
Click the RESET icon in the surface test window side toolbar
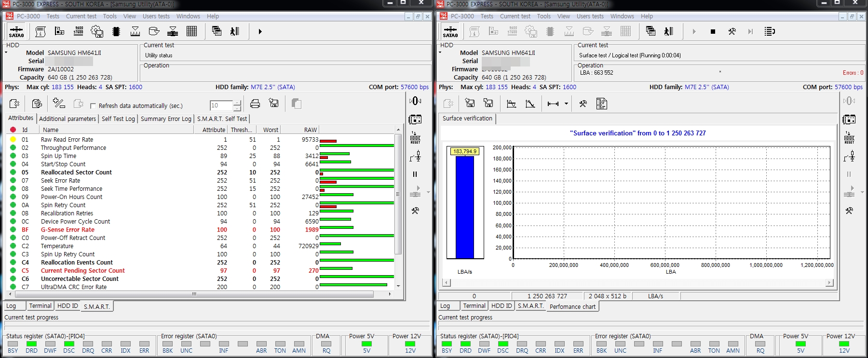pos(849,138)
